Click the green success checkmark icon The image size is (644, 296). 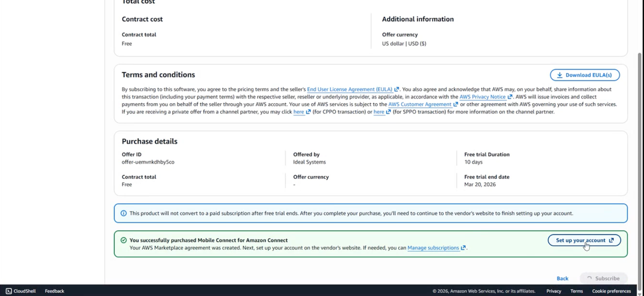[124, 240]
